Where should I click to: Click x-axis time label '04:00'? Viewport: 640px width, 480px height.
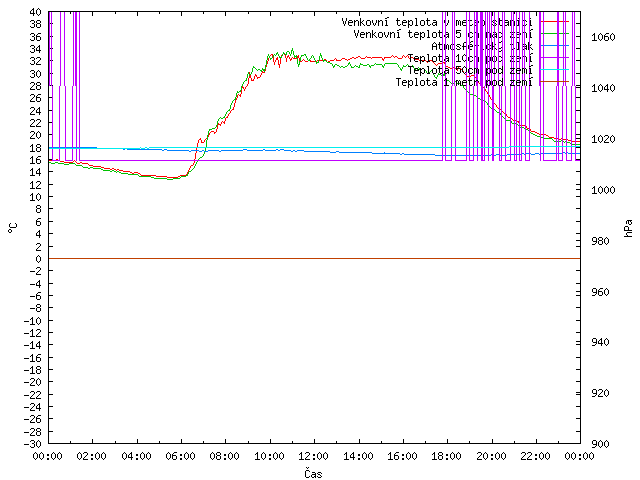click(x=136, y=456)
